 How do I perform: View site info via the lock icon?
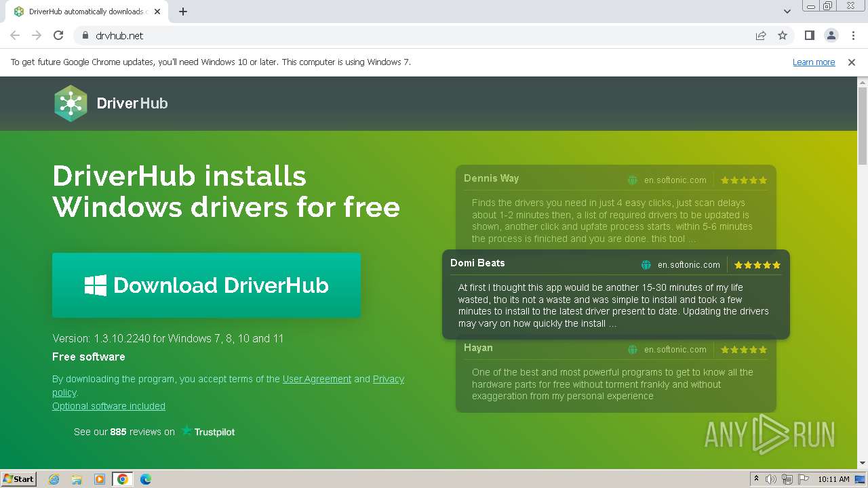coord(85,35)
